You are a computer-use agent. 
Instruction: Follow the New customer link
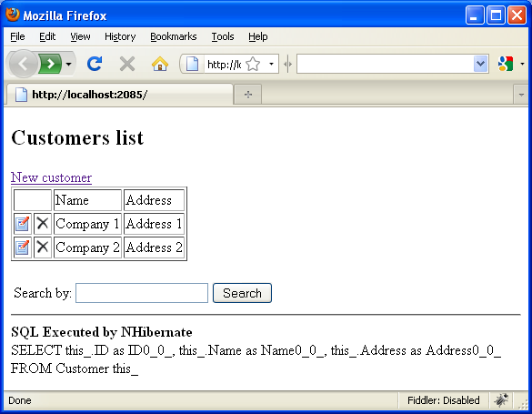coord(51,177)
